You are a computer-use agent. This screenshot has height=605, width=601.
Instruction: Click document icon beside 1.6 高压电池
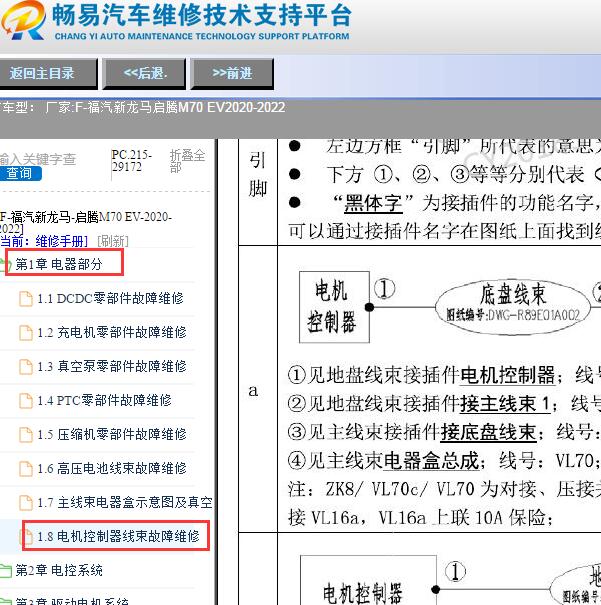click(x=26, y=468)
